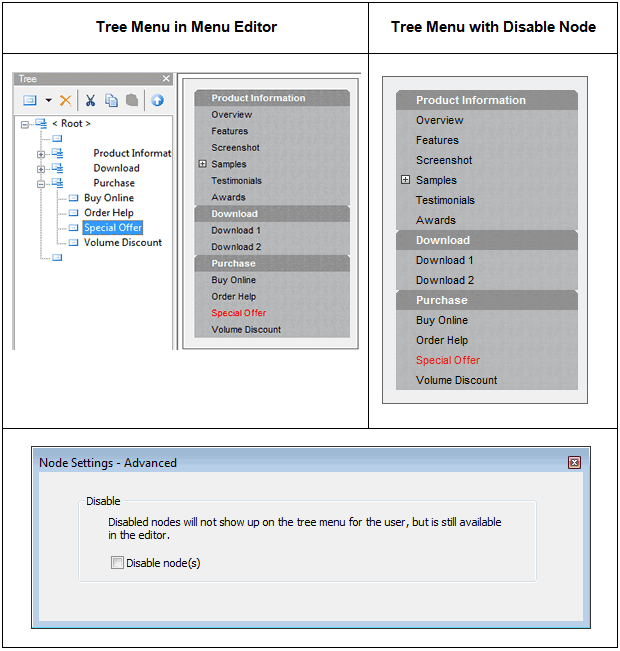Click Download 2 in right tree menu
Screen dimensions: 620x651
(445, 280)
